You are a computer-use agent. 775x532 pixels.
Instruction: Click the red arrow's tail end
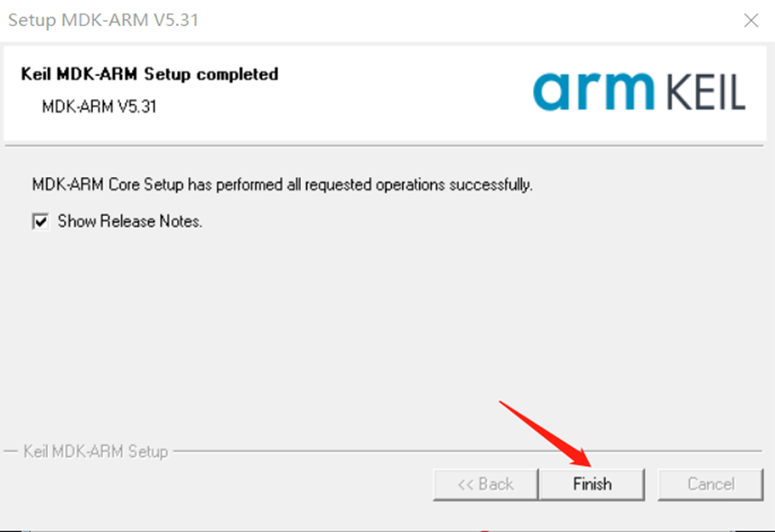click(x=504, y=404)
